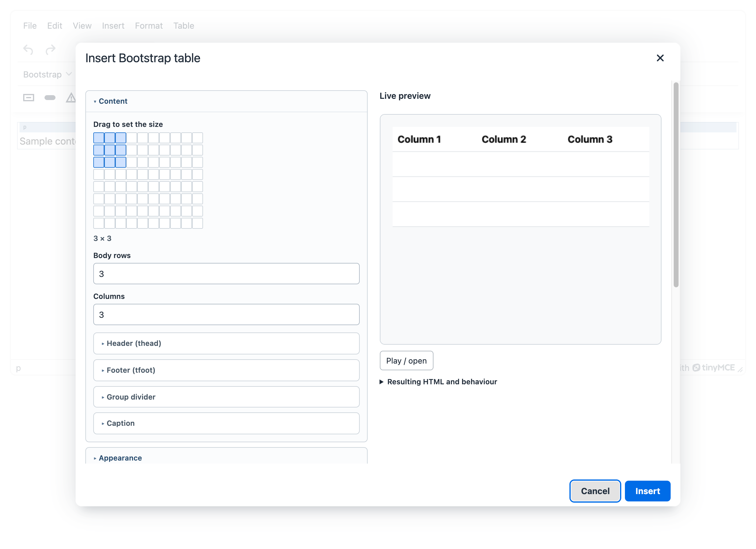Click the dialog's vertical scrollbar
The image size is (756, 549).
pyautogui.click(x=676, y=185)
